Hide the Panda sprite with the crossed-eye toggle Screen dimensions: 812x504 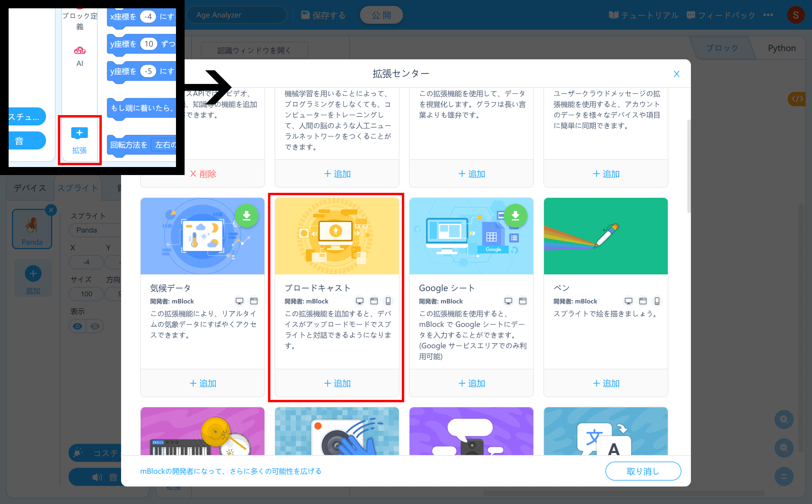pyautogui.click(x=95, y=326)
